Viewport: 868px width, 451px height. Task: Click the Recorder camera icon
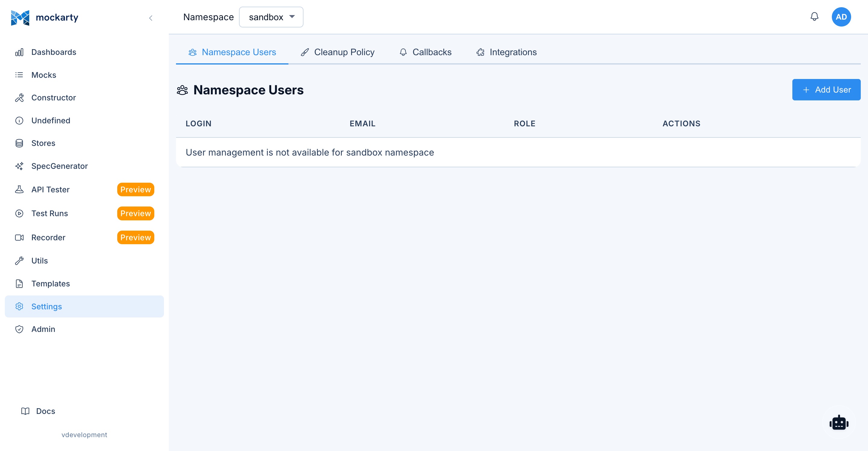[19, 238]
